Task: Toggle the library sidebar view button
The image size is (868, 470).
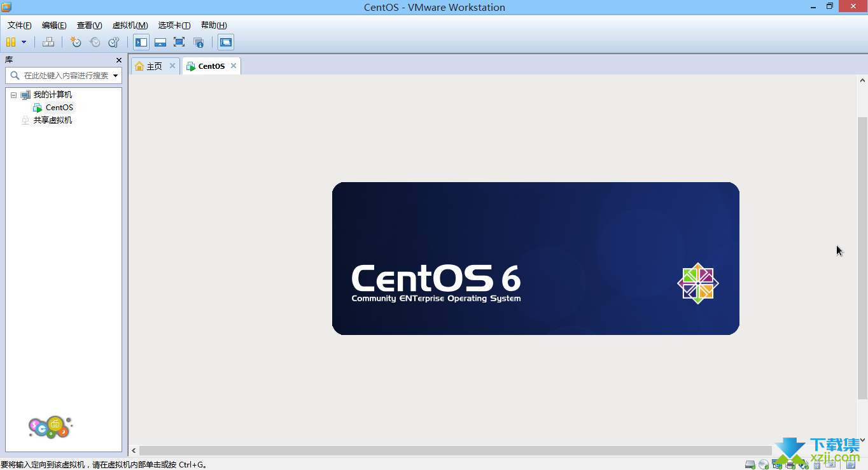Action: click(141, 42)
